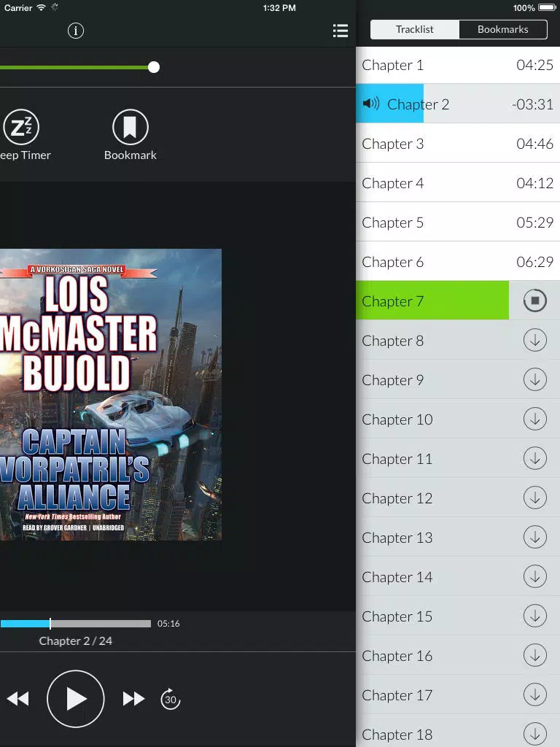Tap the 05:16 time label

pos(168,624)
